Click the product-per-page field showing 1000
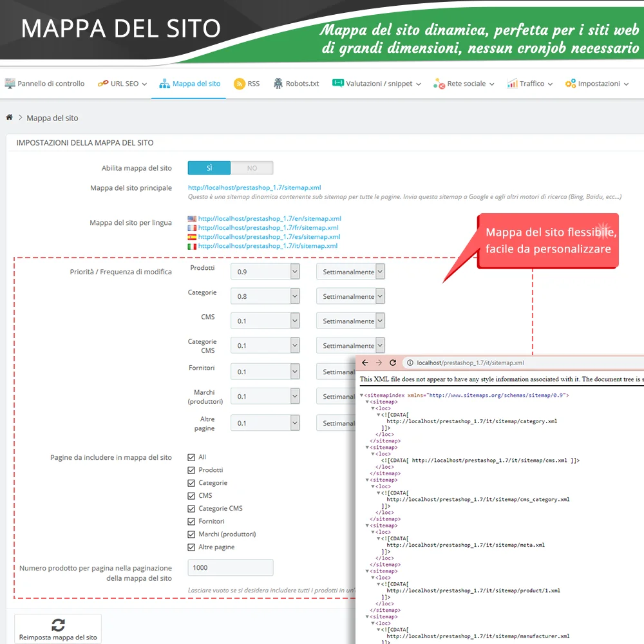The height and width of the screenshot is (644, 644). click(x=230, y=567)
